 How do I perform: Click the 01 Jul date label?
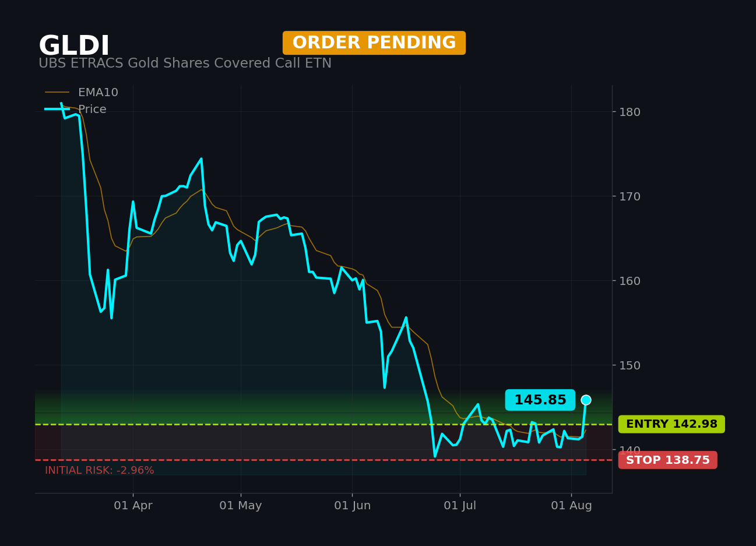pyautogui.click(x=460, y=506)
